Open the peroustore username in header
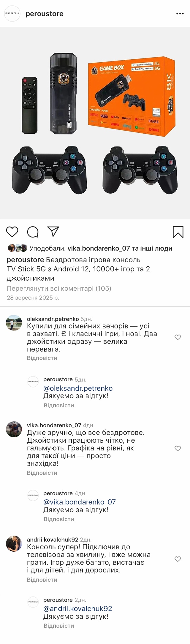This screenshot has width=190, height=644. click(45, 14)
